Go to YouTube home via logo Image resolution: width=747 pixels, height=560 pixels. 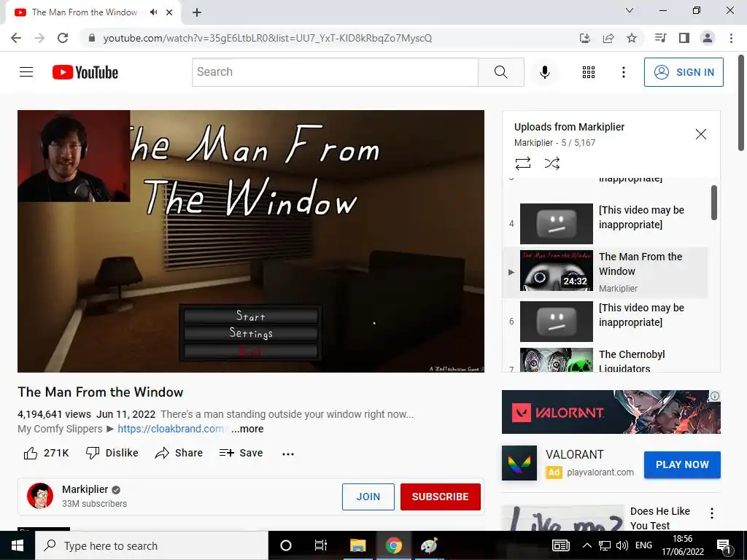(x=85, y=72)
